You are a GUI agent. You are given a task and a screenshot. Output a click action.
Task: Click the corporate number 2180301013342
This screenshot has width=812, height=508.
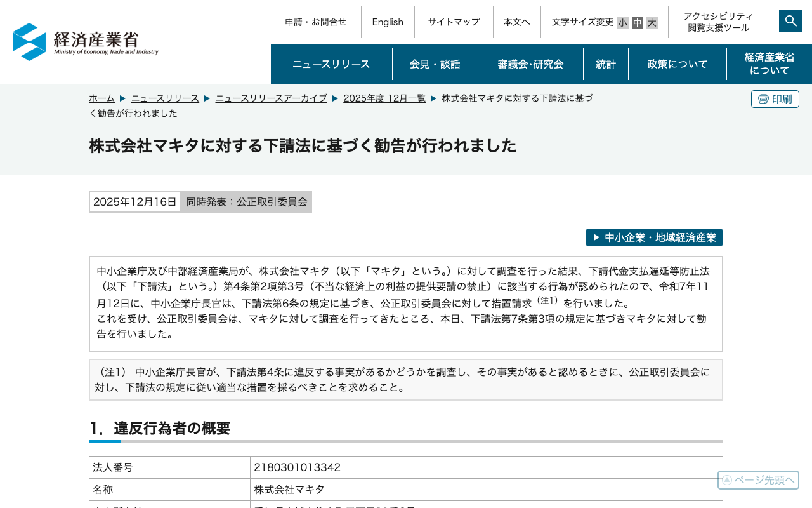298,468
